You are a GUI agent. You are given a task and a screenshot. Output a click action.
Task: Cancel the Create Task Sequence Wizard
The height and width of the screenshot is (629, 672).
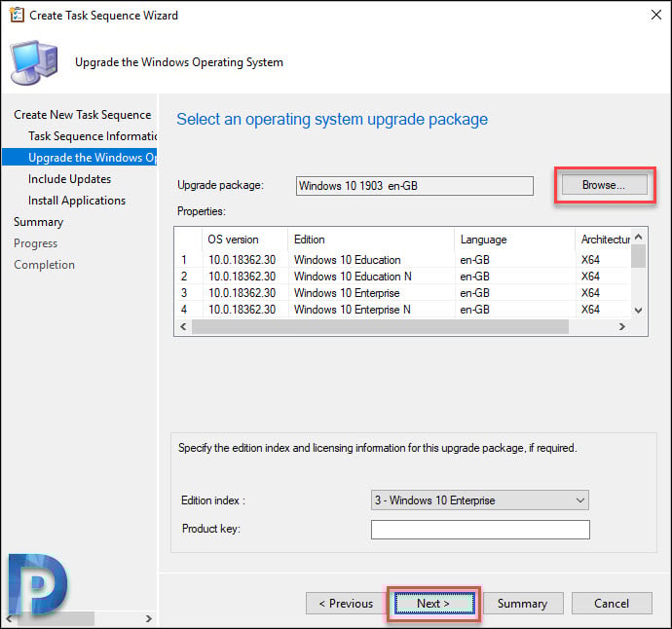612,604
